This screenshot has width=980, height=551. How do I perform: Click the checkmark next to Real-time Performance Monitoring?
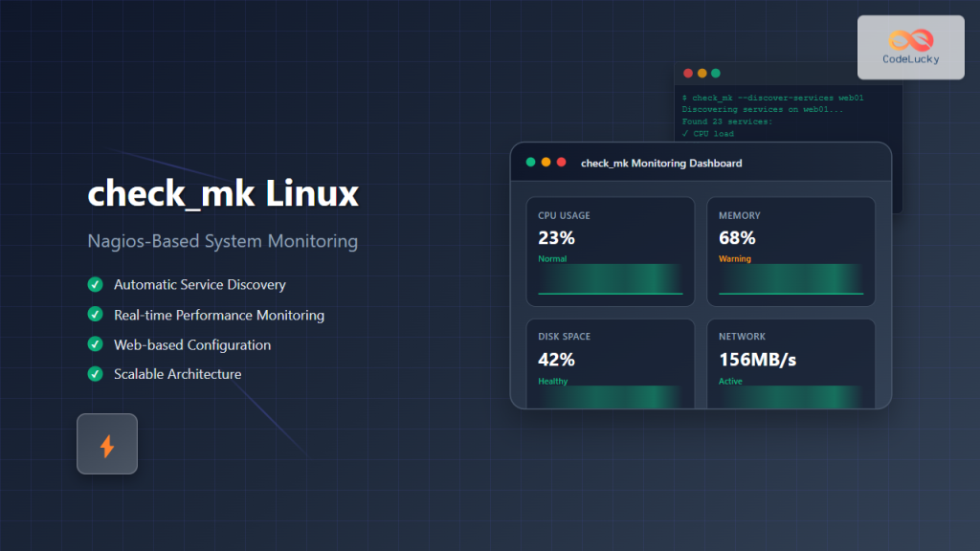tap(94, 315)
